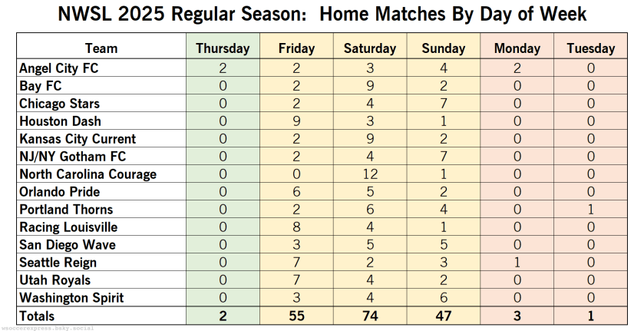Select the Sunday column header

(x=444, y=48)
